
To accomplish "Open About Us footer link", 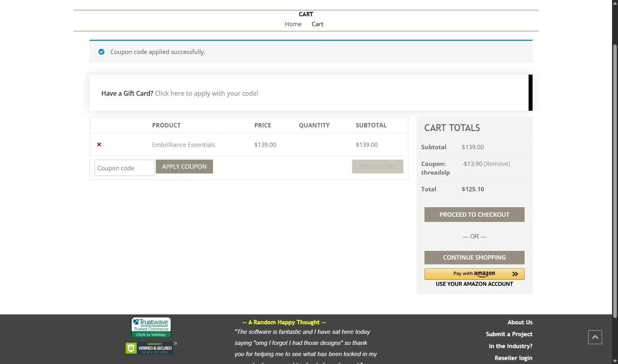I will pos(520,322).
